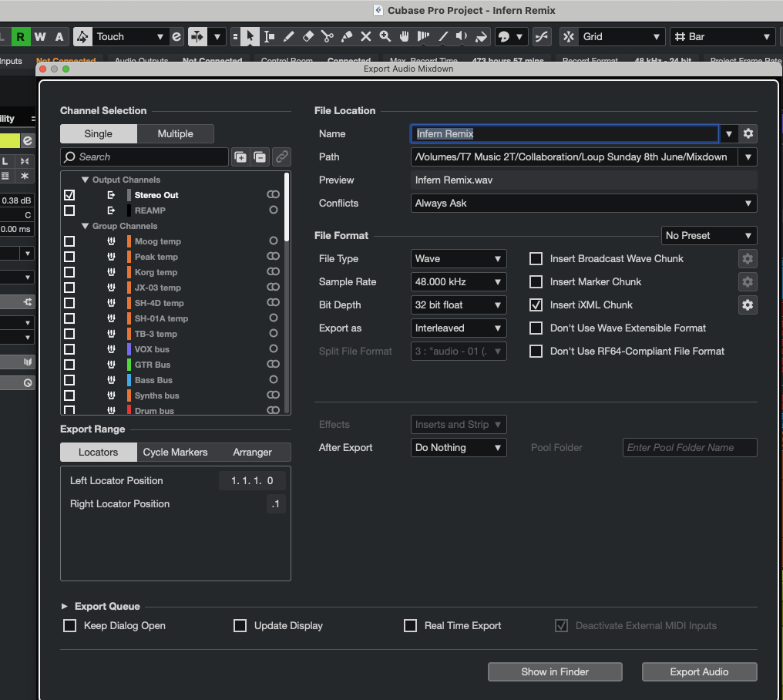Click the Color tool paint icon
The width and height of the screenshot is (783, 700).
click(482, 36)
